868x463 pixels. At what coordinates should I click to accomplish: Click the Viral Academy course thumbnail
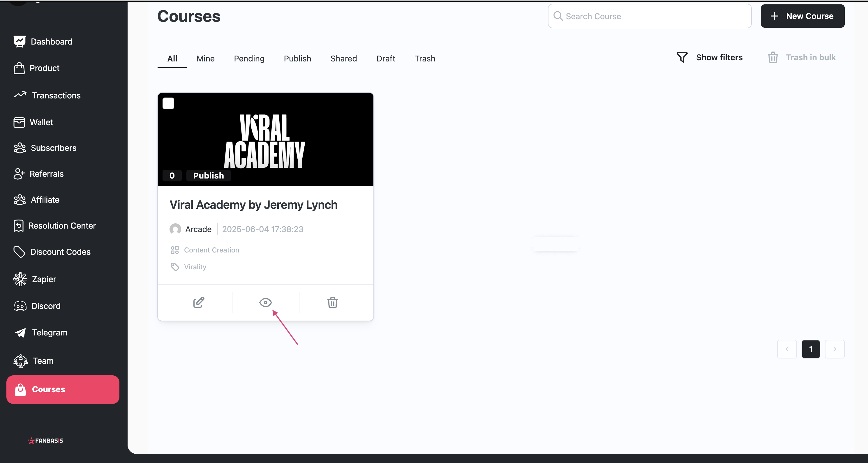[266, 139]
